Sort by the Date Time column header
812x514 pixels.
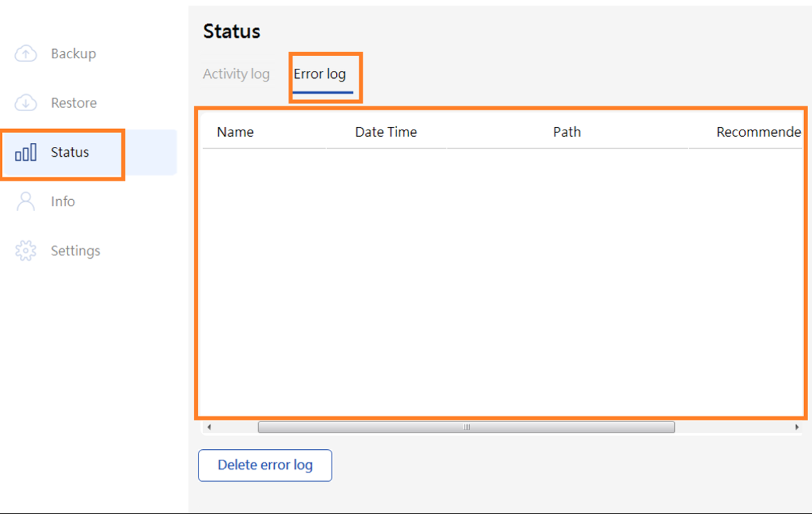click(x=386, y=132)
